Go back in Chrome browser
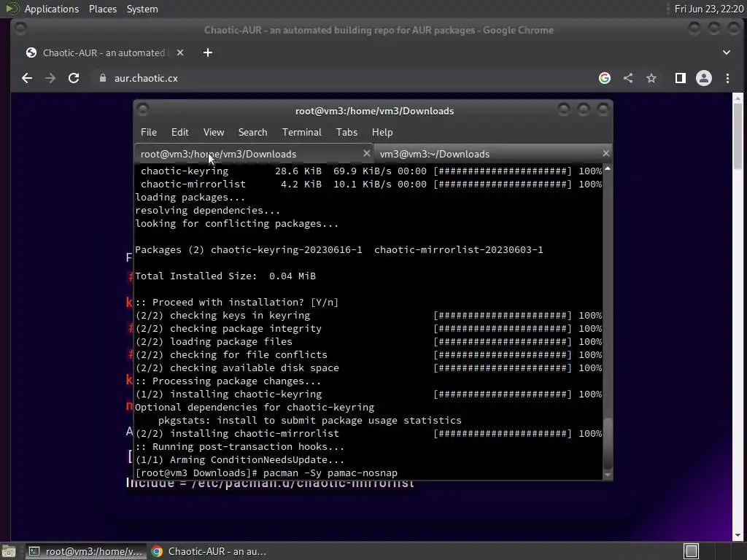The height and width of the screenshot is (560, 747). point(27,78)
